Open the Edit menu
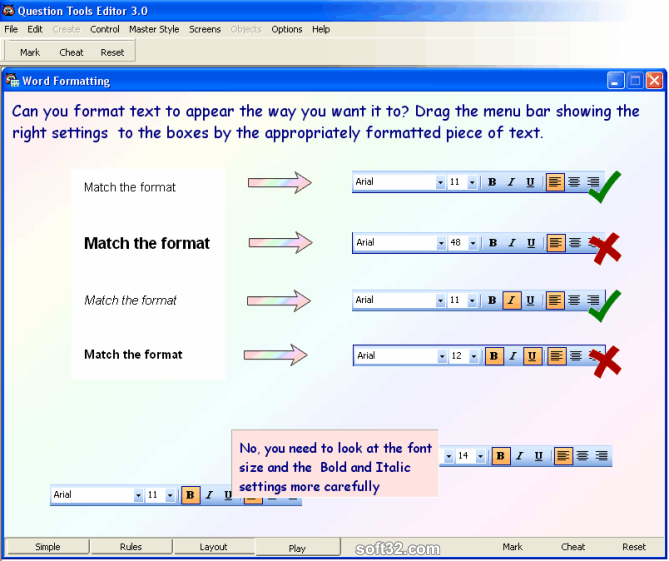Viewport: 669px width, 561px height. (x=35, y=29)
